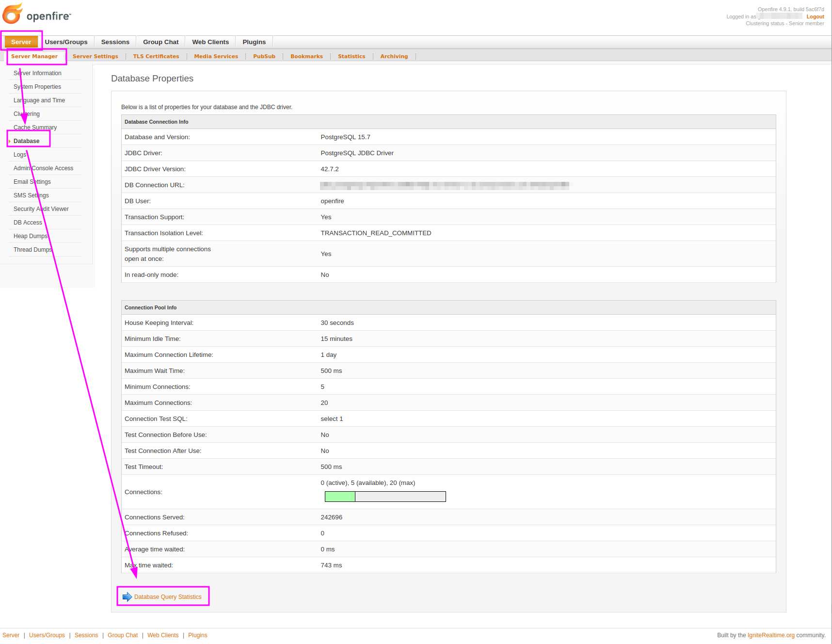Open System Properties from the sidebar
This screenshot has width=832, height=644.
tap(37, 87)
